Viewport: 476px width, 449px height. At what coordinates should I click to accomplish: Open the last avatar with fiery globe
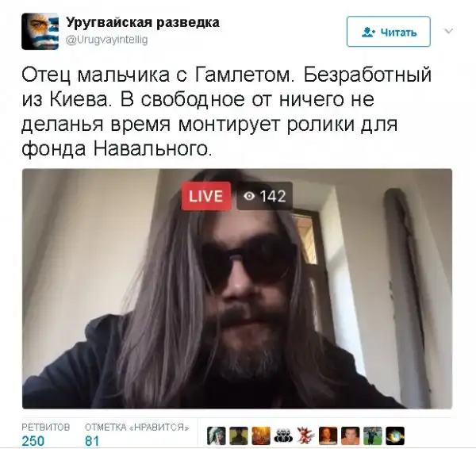[x=395, y=436]
